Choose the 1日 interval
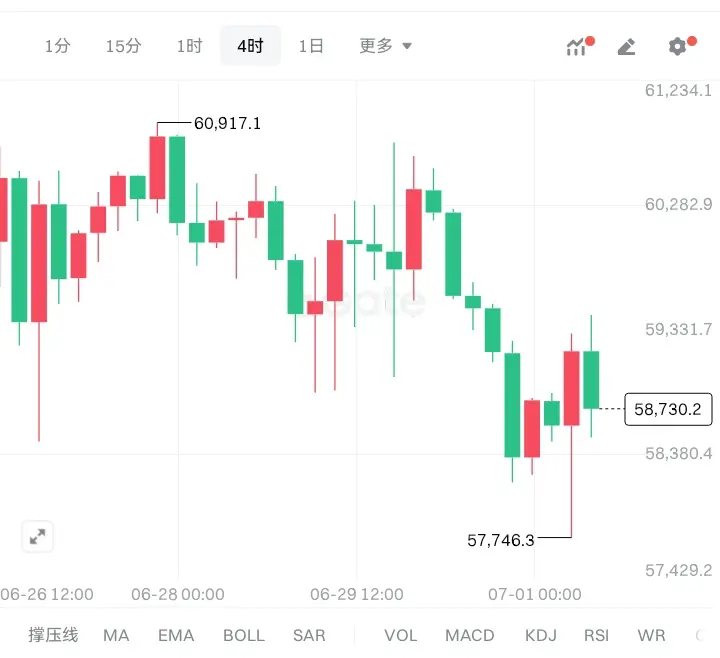720x658 pixels. point(311,46)
